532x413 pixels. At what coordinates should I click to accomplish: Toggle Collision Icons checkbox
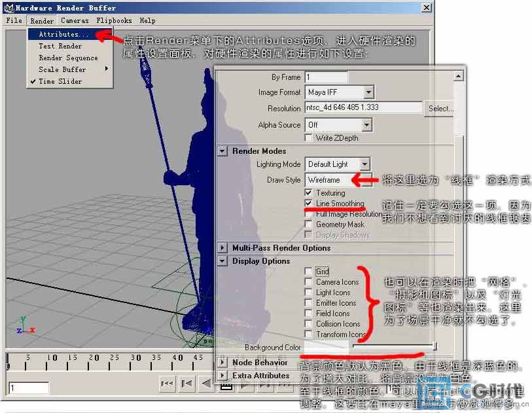point(308,324)
